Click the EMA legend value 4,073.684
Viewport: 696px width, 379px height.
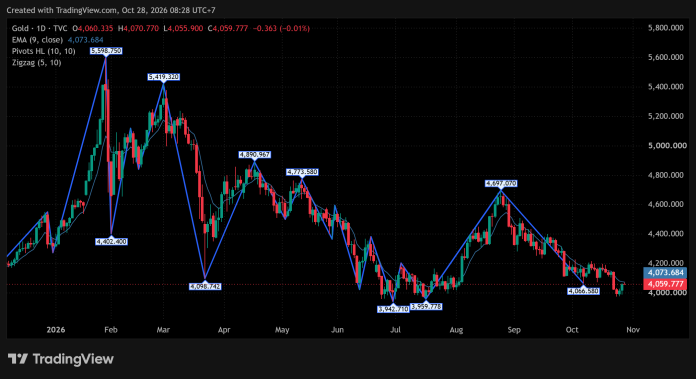[x=85, y=40]
